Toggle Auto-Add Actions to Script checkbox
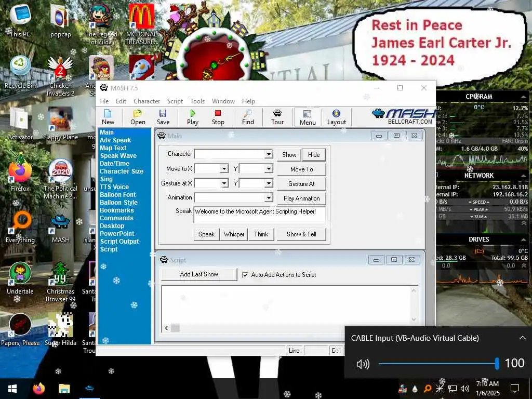The width and height of the screenshot is (532, 399). click(245, 274)
